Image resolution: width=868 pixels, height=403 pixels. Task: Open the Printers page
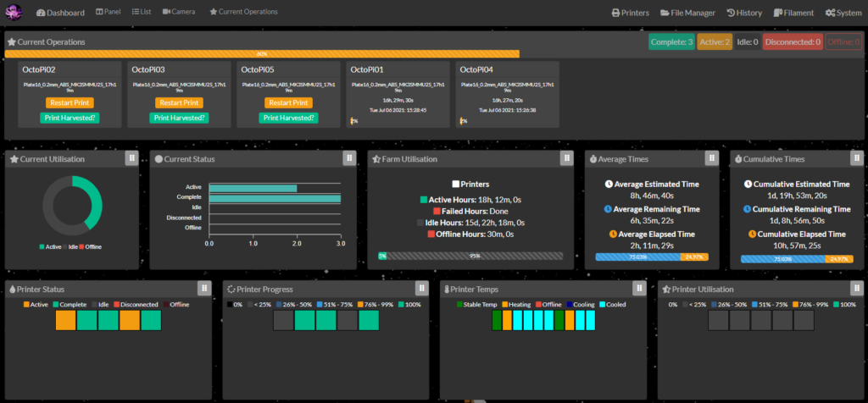[x=631, y=13]
